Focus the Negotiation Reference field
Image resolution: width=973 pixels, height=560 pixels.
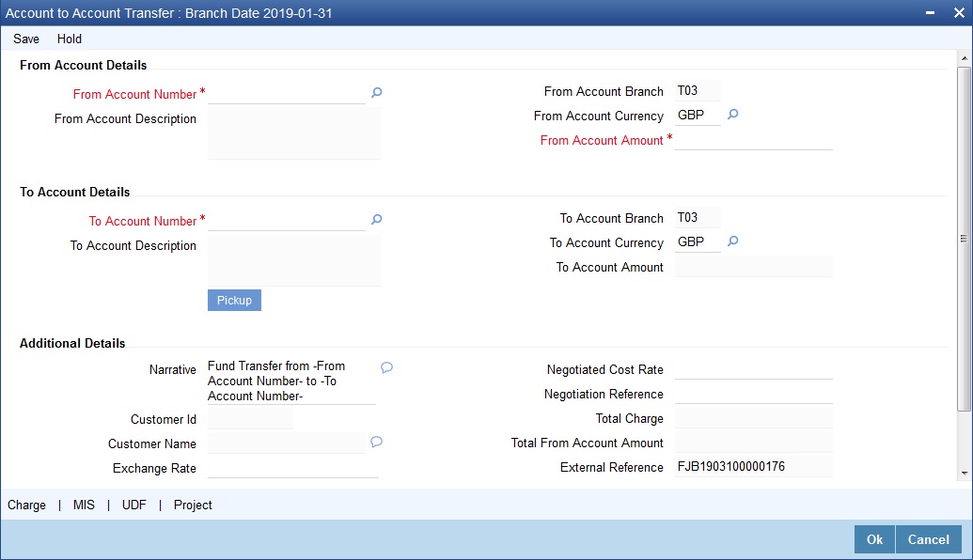[754, 394]
